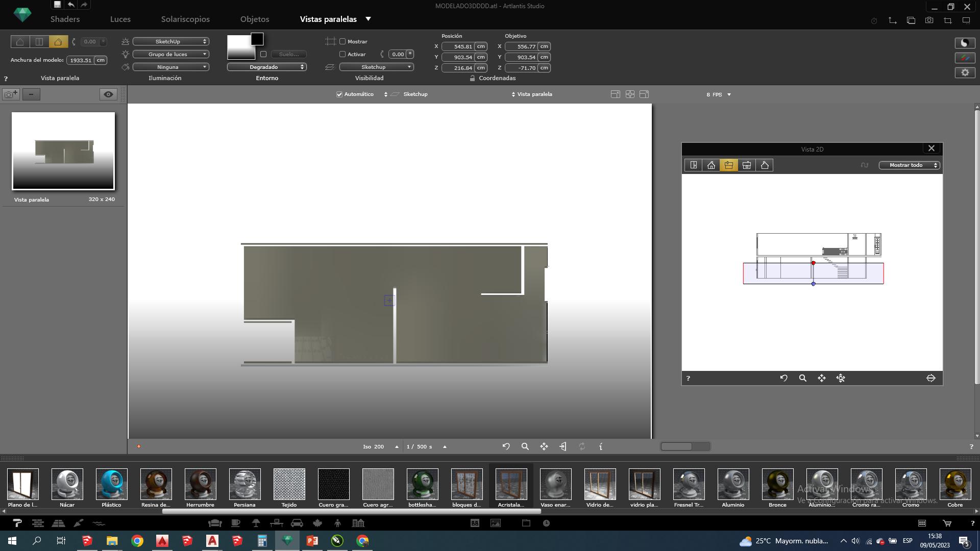Click the cart icon in bottom bar
This screenshot has width=980, height=551.
947,523
